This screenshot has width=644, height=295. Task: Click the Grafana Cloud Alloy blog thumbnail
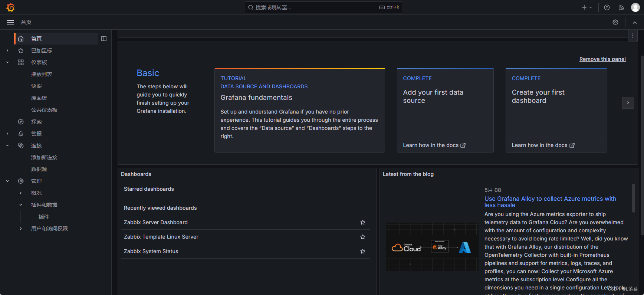pyautogui.click(x=432, y=247)
